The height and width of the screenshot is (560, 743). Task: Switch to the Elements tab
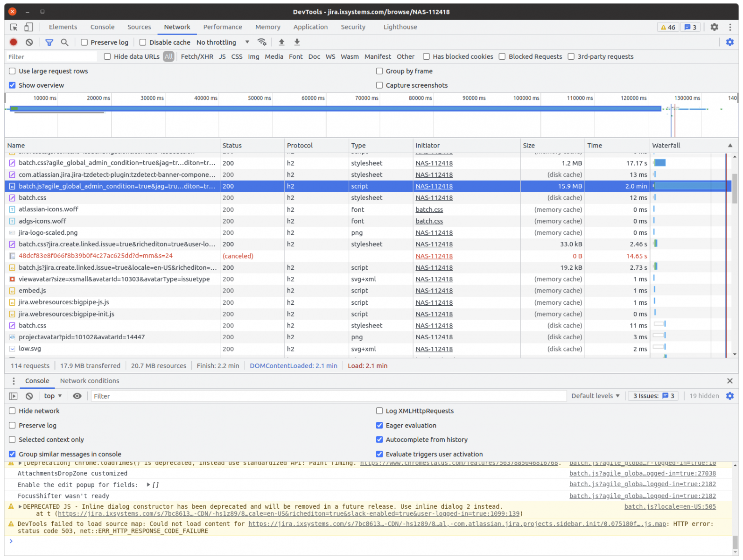click(63, 27)
